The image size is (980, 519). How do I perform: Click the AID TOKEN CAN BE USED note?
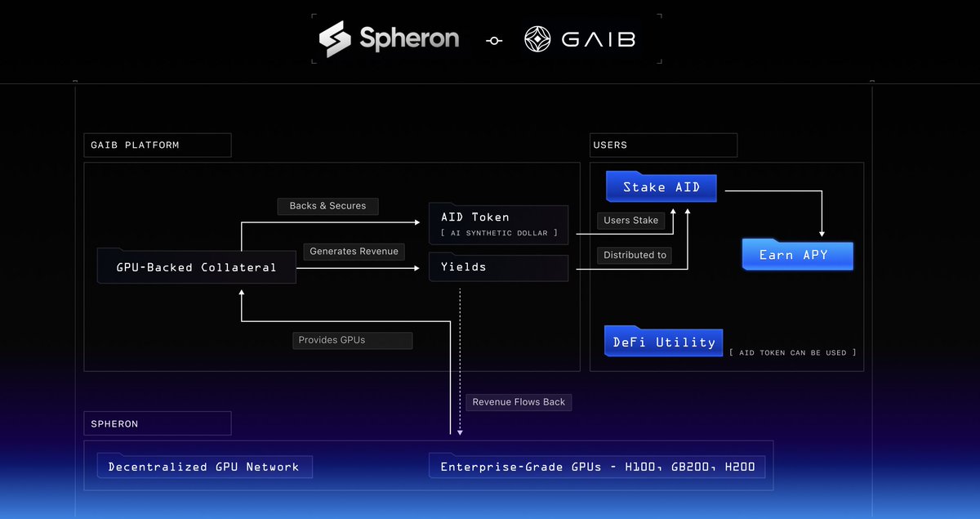click(793, 352)
